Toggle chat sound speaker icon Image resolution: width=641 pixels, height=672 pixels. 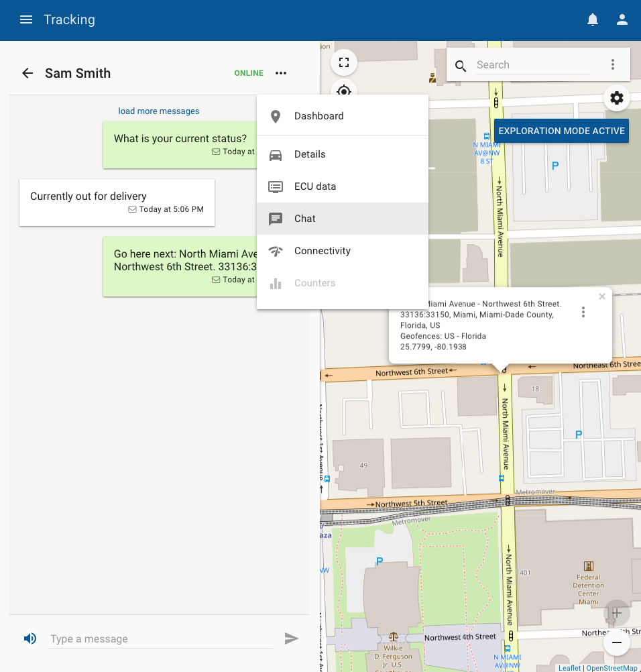point(30,638)
